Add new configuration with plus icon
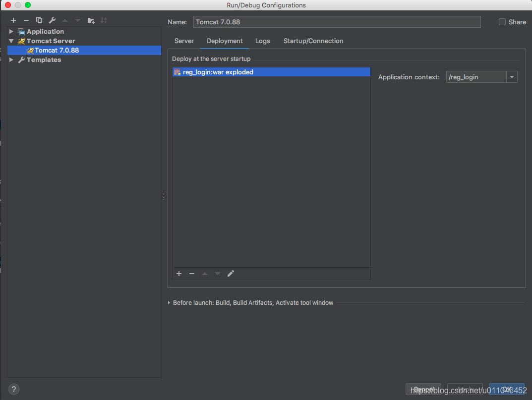 13,20
